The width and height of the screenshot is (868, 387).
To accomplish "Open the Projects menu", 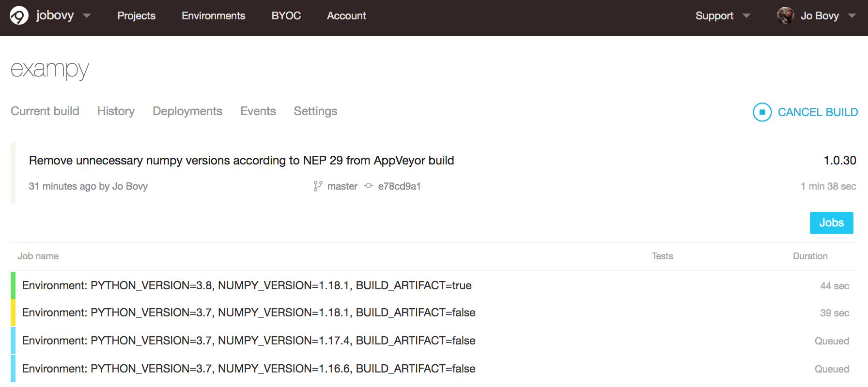I will pos(136,16).
